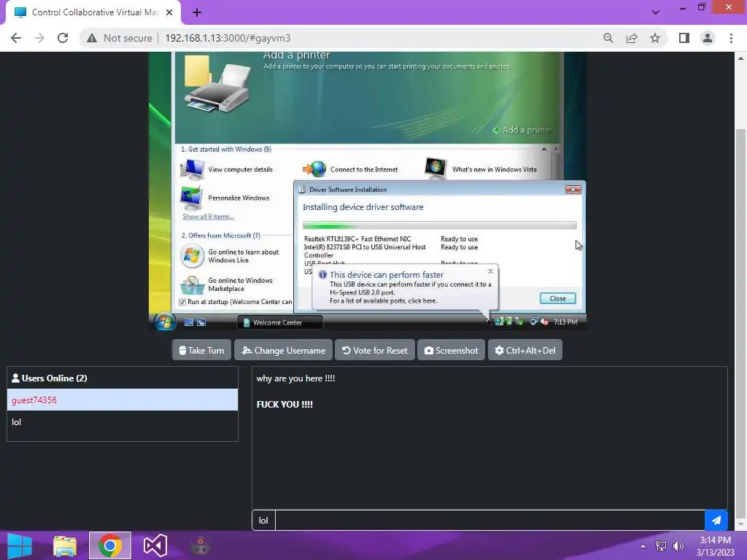The height and width of the screenshot is (560, 747).
Task: Open View computer details in Welcome Center
Action: tap(227, 169)
